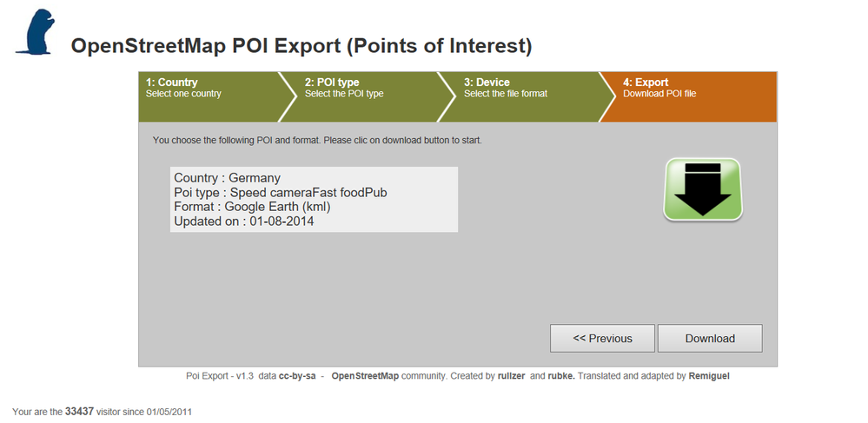This screenshot has height=423, width=868.
Task: Click the OpenStreetMap POI Export page title
Action: pos(301,46)
